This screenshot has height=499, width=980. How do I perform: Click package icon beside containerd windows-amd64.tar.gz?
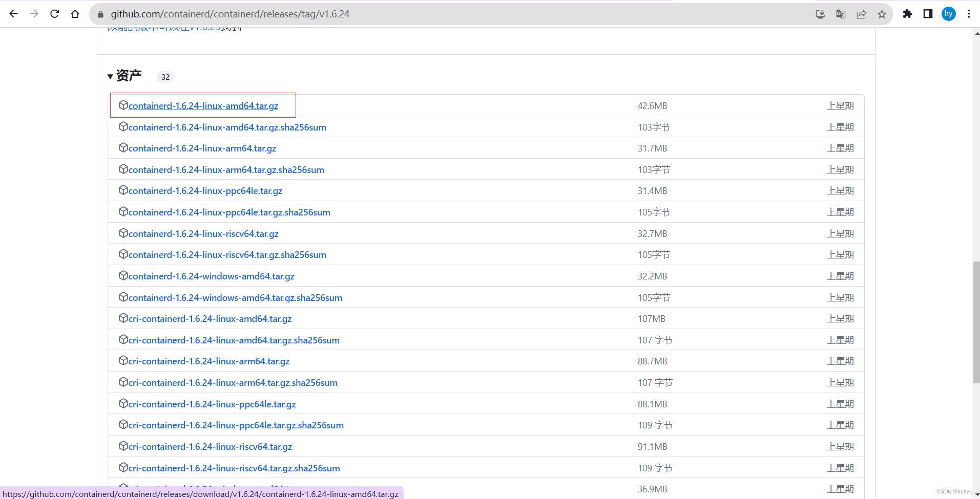pyautogui.click(x=123, y=275)
